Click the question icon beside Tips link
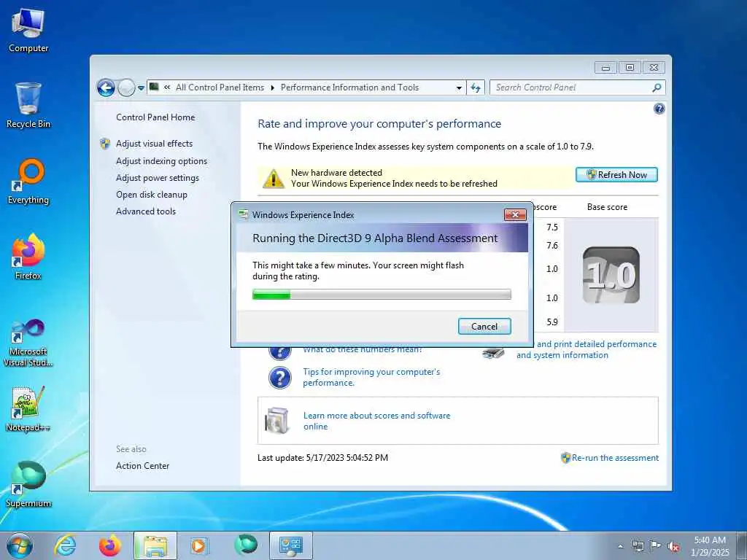 tap(280, 378)
